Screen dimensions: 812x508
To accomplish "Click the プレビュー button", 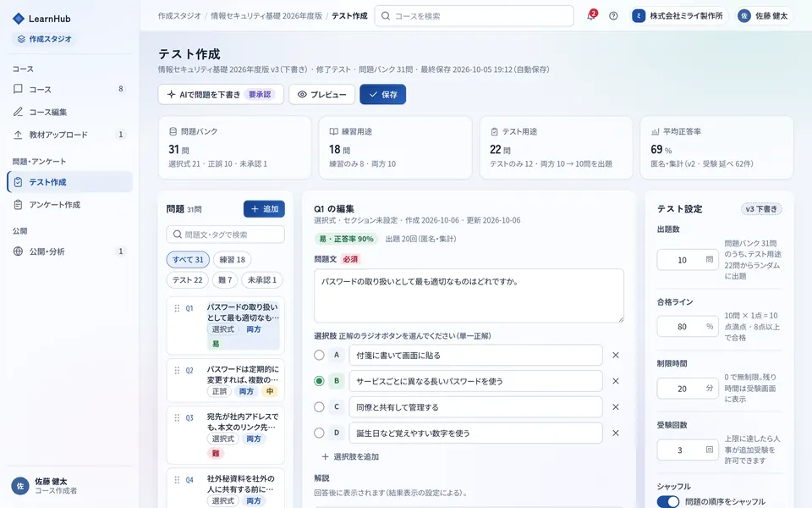I will point(321,94).
